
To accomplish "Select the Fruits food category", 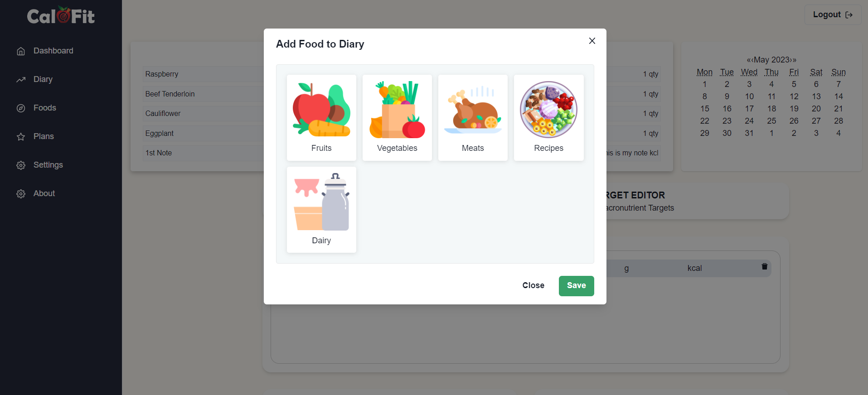I will coord(321,117).
